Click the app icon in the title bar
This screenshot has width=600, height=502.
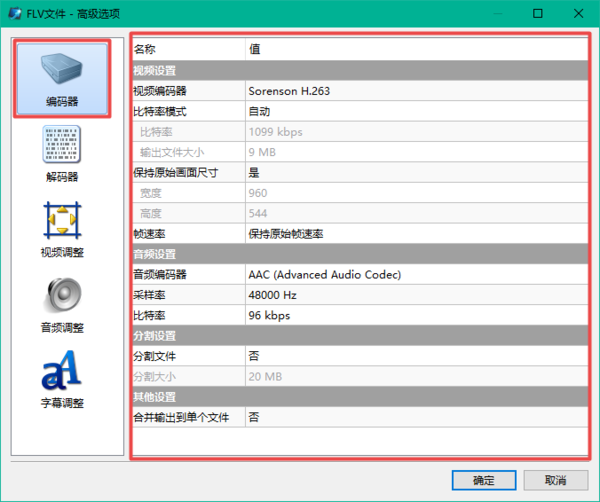pos(15,13)
